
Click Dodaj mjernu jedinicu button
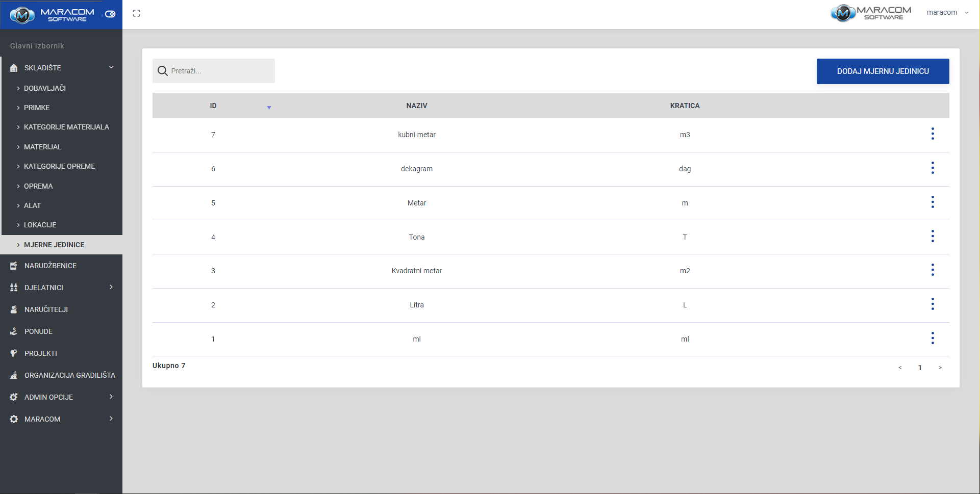click(883, 71)
